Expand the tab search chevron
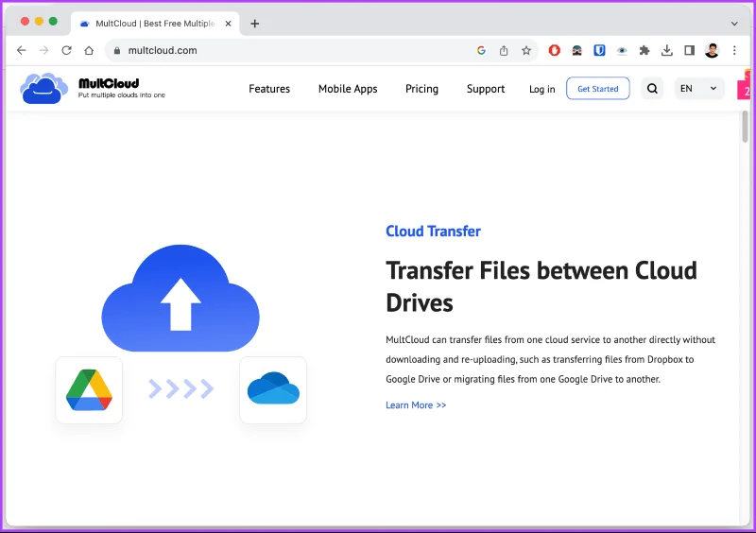The height and width of the screenshot is (533, 756). 734,23
